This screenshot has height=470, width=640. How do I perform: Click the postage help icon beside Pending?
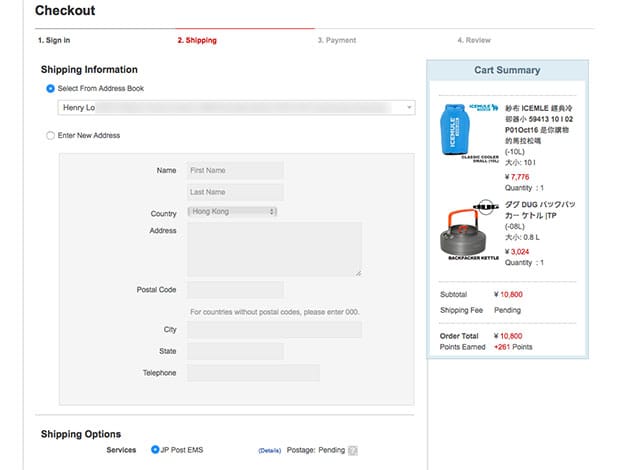point(353,451)
